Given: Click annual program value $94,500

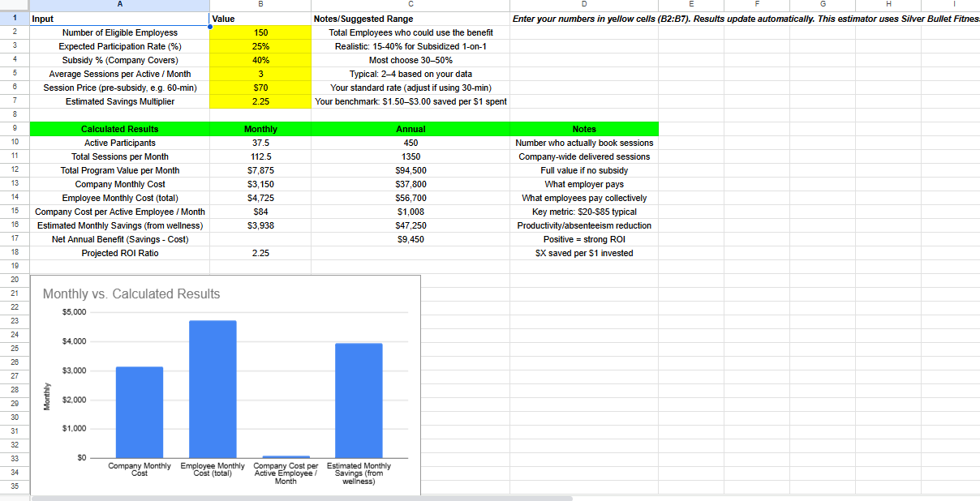Looking at the screenshot, I should [410, 170].
